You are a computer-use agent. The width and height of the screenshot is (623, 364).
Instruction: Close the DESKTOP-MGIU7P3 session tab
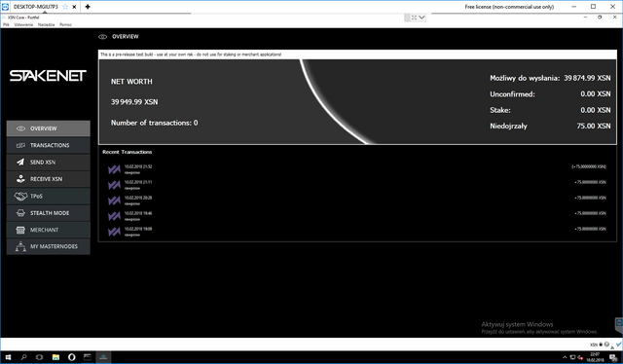pyautogui.click(x=74, y=7)
